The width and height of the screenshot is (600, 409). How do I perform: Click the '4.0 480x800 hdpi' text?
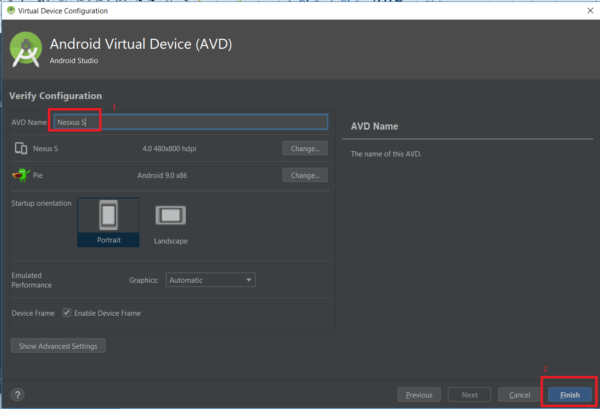(169, 148)
